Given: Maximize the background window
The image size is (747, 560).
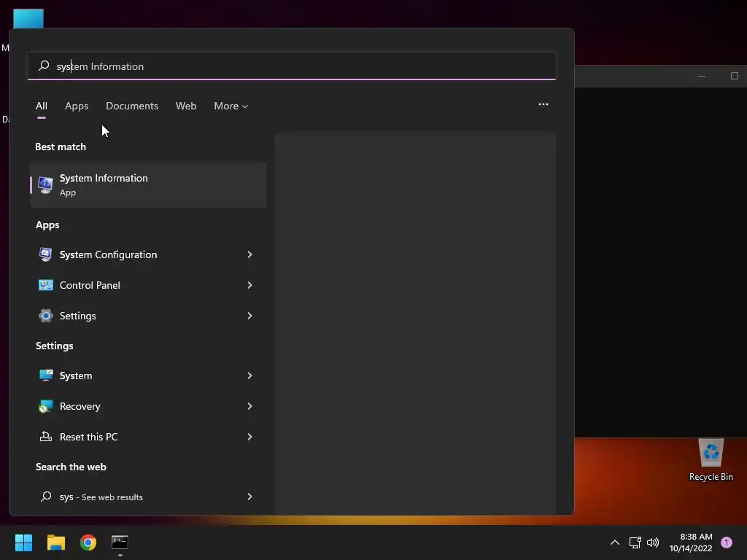Looking at the screenshot, I should coord(734,76).
